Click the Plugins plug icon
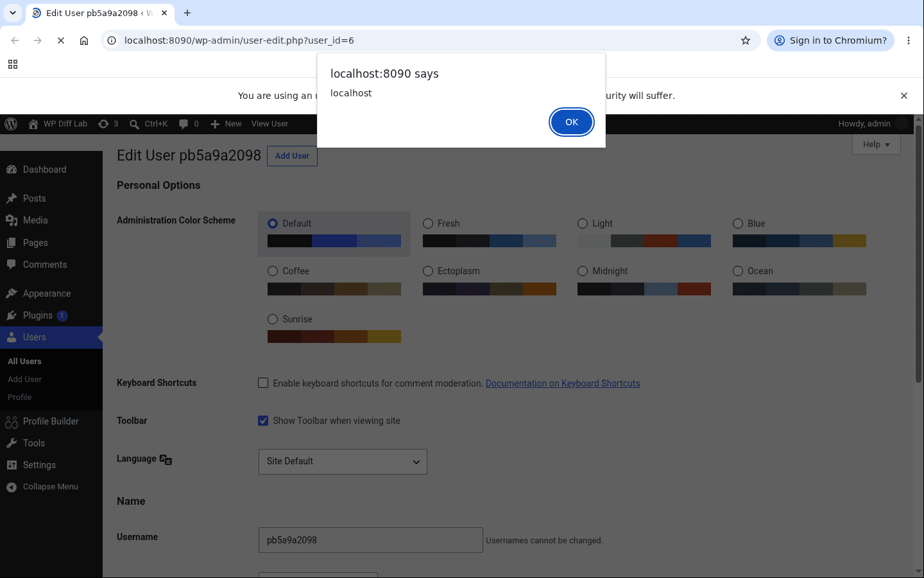Viewport: 924px width, 578px height. (12, 315)
